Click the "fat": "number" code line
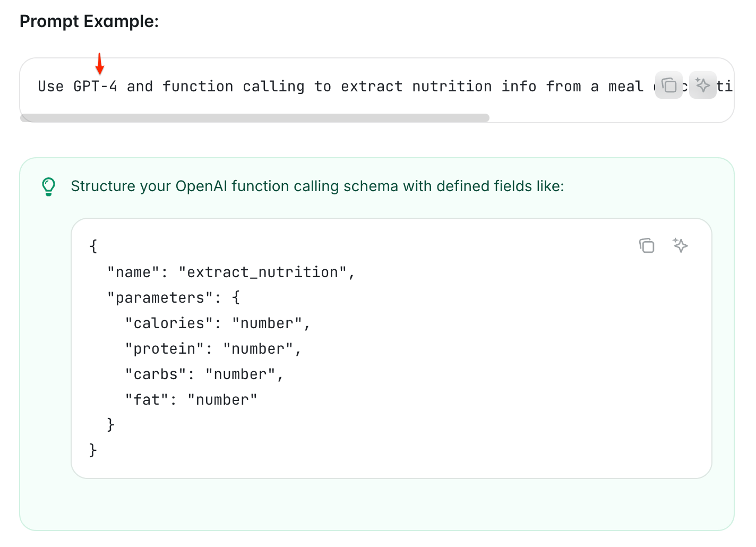Image resolution: width=756 pixels, height=547 pixels. (191, 400)
